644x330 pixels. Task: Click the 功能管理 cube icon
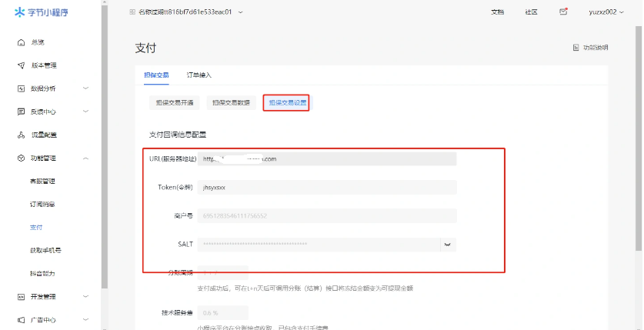tap(22, 158)
